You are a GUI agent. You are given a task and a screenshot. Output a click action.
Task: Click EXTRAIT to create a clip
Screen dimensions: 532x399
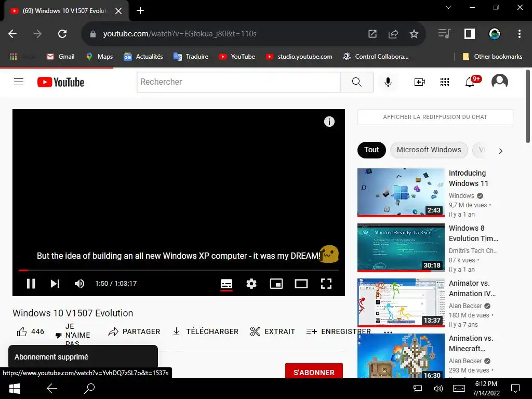click(x=272, y=331)
